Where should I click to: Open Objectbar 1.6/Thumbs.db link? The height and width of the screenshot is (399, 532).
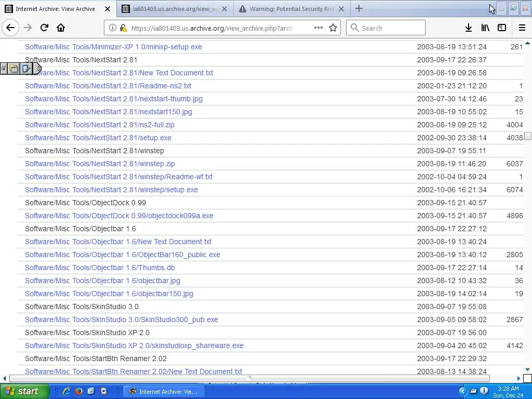pyautogui.click(x=100, y=268)
